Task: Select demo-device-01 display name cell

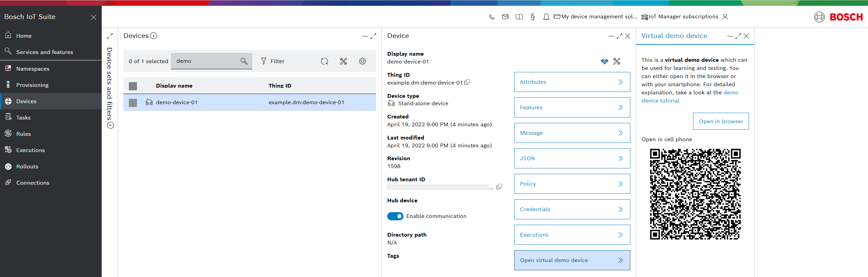Action: (177, 102)
